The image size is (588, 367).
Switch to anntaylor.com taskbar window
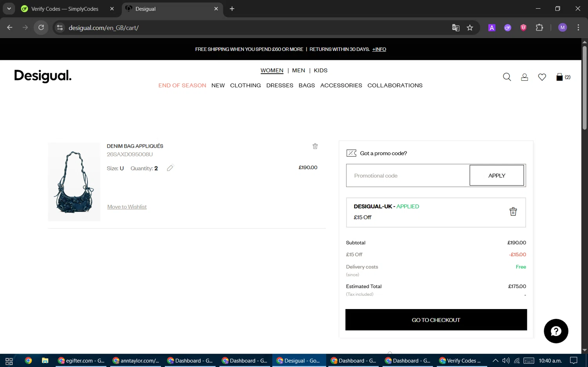[136, 361]
